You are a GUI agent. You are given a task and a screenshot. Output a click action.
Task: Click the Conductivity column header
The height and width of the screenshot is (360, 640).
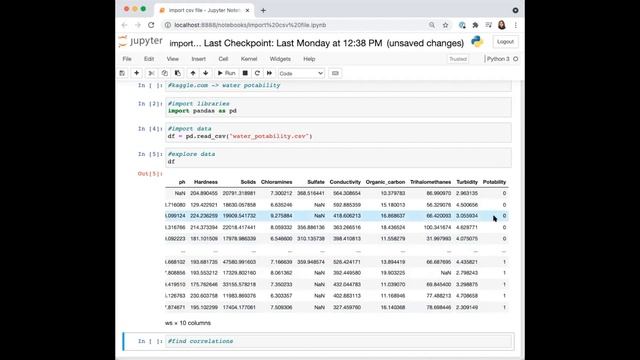pyautogui.click(x=345, y=182)
